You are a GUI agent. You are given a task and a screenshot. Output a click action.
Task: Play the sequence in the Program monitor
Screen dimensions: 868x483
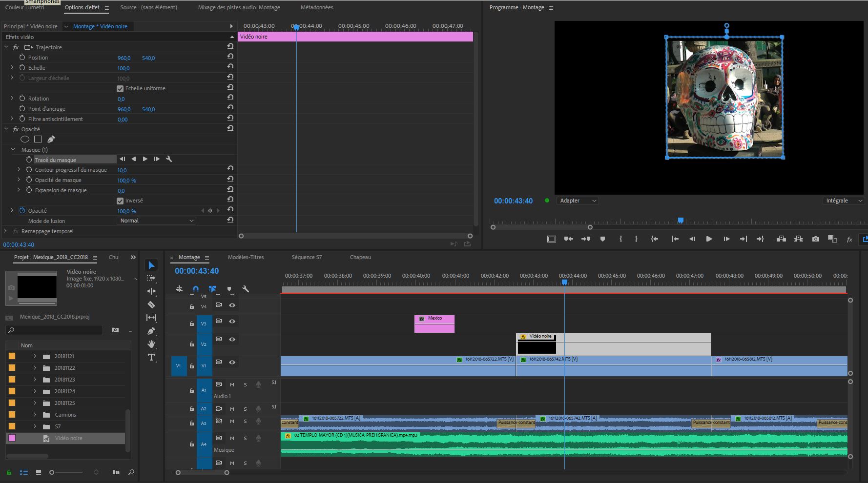[709, 239]
